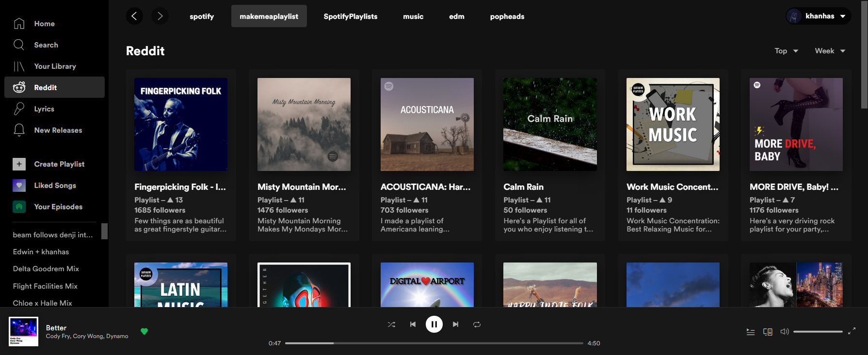The height and width of the screenshot is (355, 868).
Task: Adjust the volume slider
Action: point(818,332)
